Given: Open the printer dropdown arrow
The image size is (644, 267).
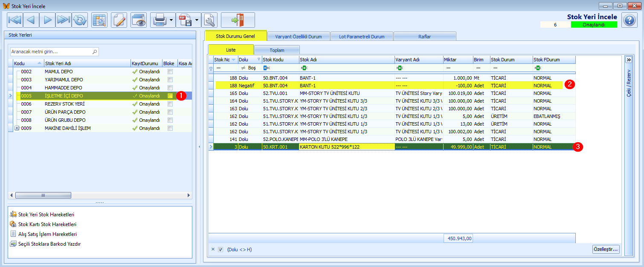Looking at the screenshot, I should (x=171, y=20).
